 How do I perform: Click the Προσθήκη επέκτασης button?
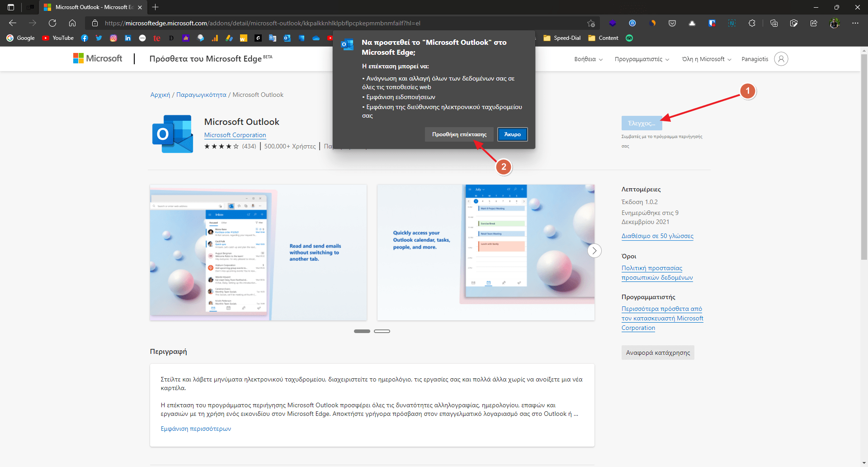(x=459, y=134)
